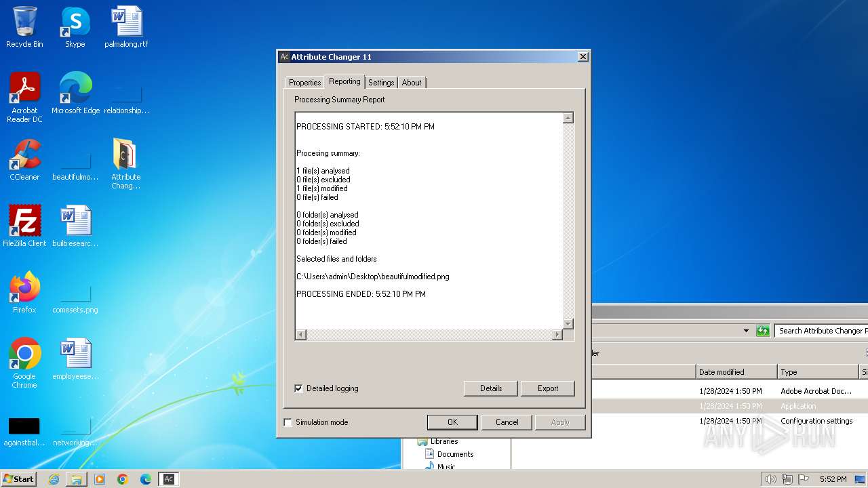Select Adobe Acrobat Document row in Explorer

click(x=730, y=391)
